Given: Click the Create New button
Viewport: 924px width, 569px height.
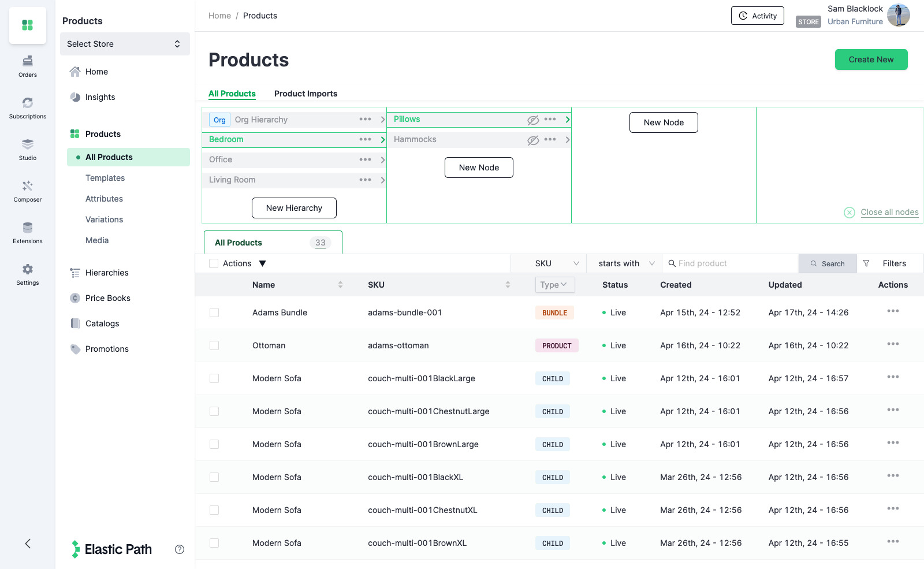Looking at the screenshot, I should [x=871, y=59].
